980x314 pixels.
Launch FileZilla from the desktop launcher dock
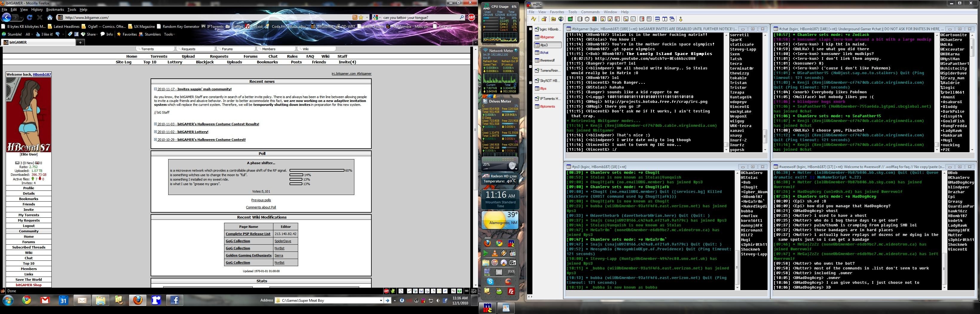click(511, 291)
